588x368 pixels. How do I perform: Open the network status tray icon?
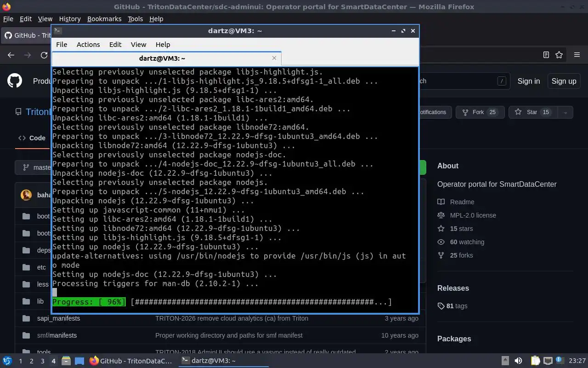[x=548, y=361]
